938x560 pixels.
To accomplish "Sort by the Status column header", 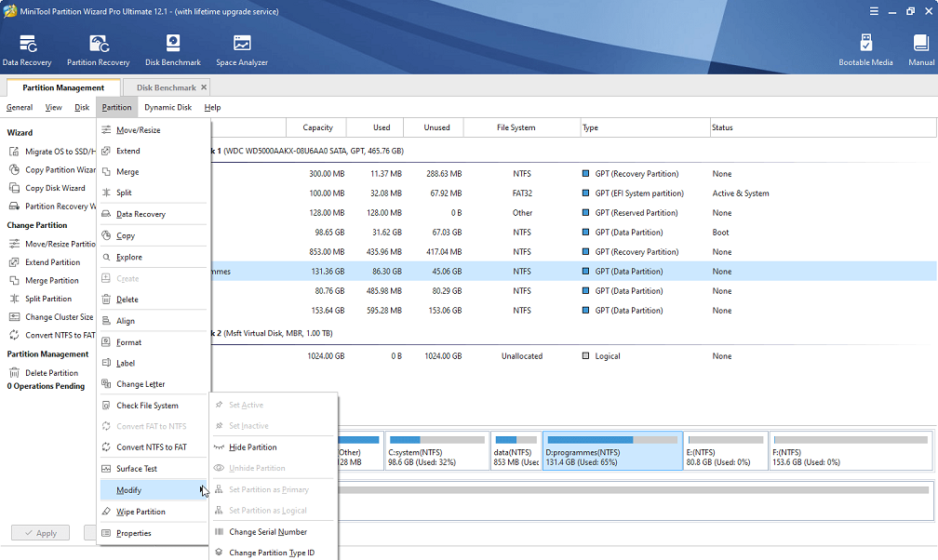I will click(x=823, y=127).
